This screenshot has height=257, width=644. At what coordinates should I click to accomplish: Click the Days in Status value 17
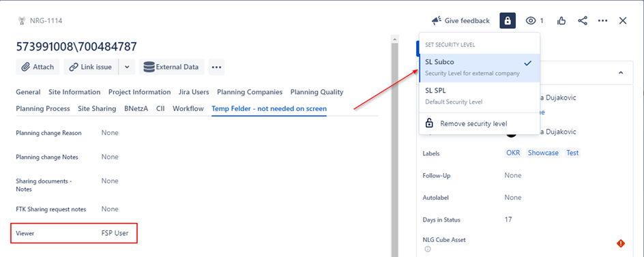coord(508,220)
